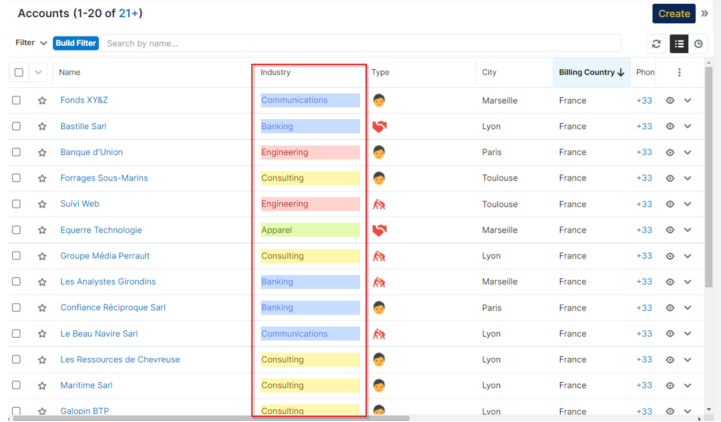Viewport: 721px width, 422px height.
Task: Click the vertical scrollbar thumb
Action: [709, 177]
